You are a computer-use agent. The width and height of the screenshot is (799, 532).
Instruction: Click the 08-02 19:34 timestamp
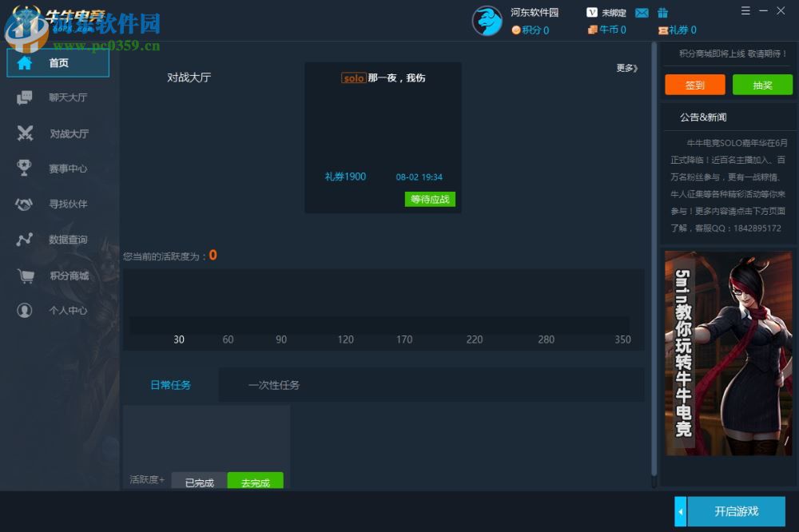(419, 177)
